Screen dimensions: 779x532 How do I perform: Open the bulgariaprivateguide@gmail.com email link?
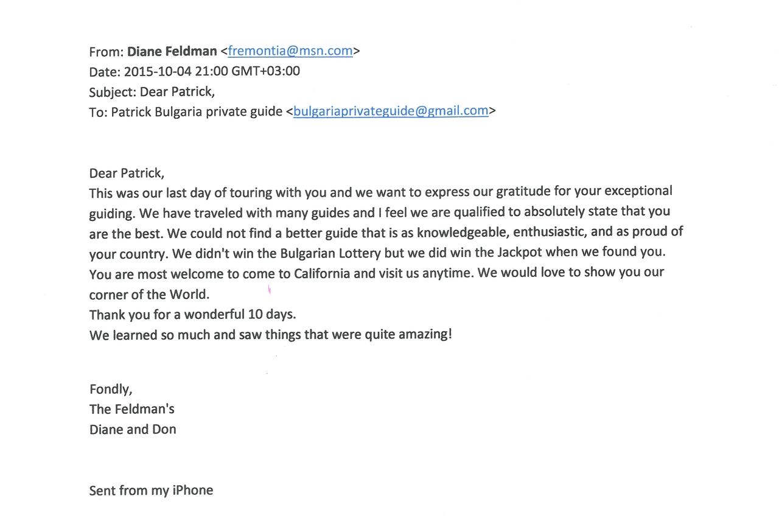(x=391, y=111)
